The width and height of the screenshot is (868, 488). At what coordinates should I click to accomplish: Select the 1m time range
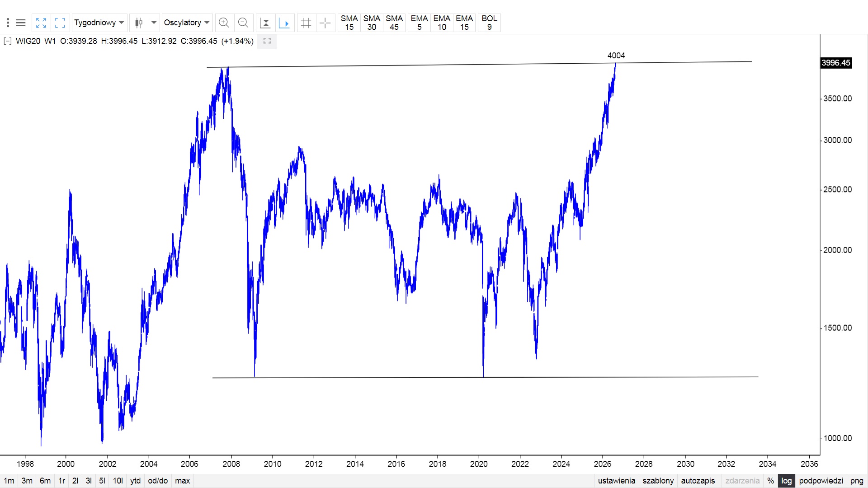click(x=9, y=481)
